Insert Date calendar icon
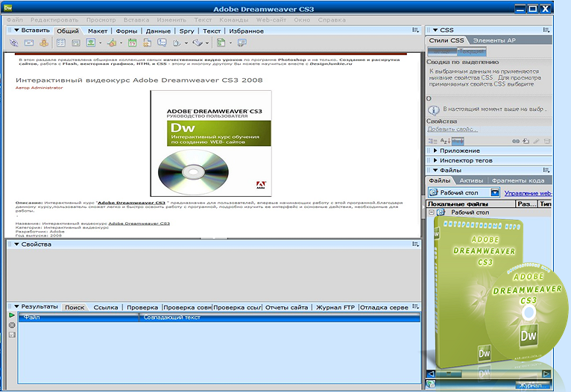 tap(132, 43)
